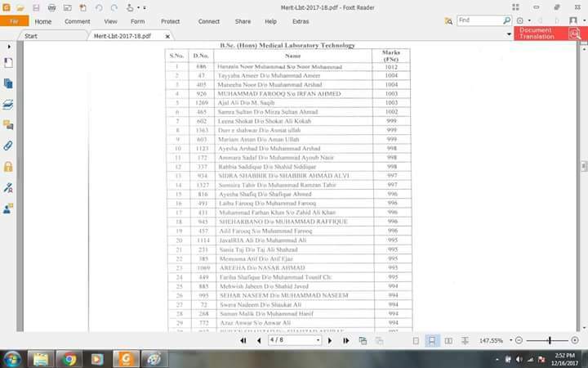Jump to the first page
This screenshot has height=368, width=588.
pos(243,340)
